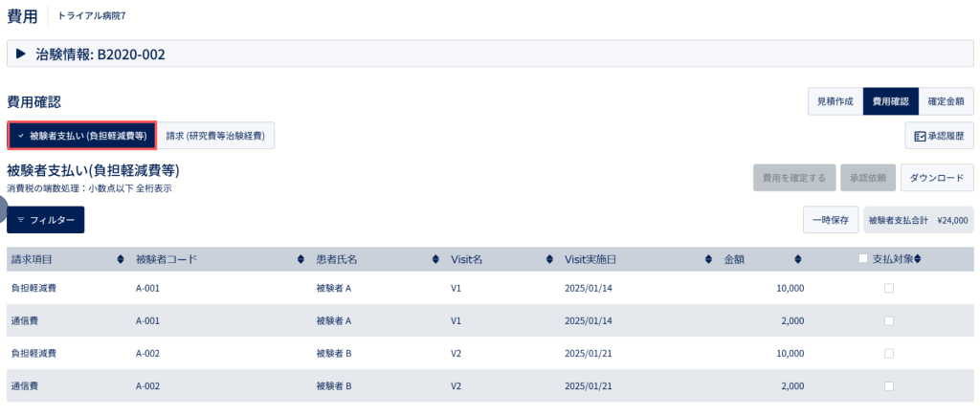The height and width of the screenshot is (416, 980).
Task: Open the 確定金額 tab
Action: (x=946, y=101)
